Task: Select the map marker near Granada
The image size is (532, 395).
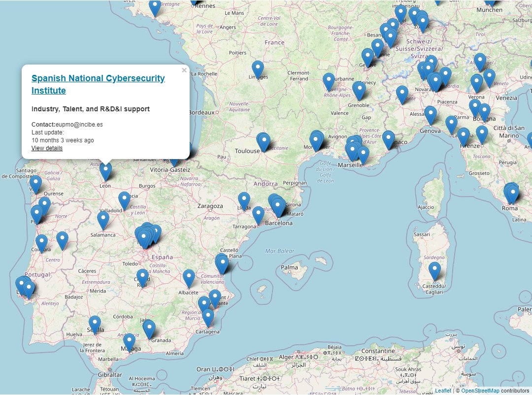Action: 149,329
